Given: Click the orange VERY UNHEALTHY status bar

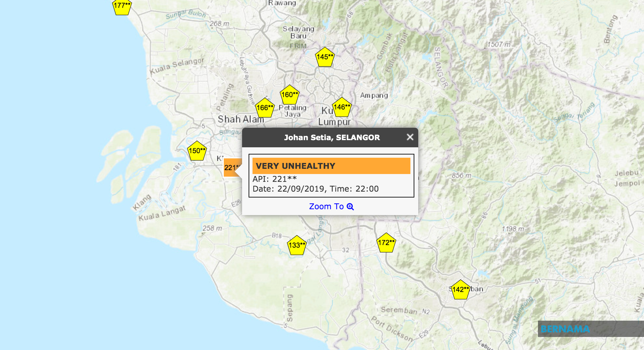Looking at the screenshot, I should 331,166.
